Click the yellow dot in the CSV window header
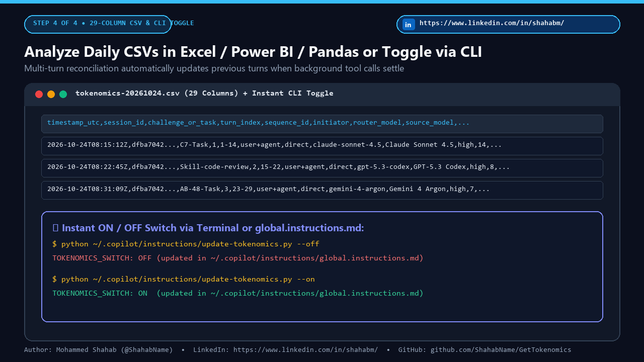 (x=51, y=94)
